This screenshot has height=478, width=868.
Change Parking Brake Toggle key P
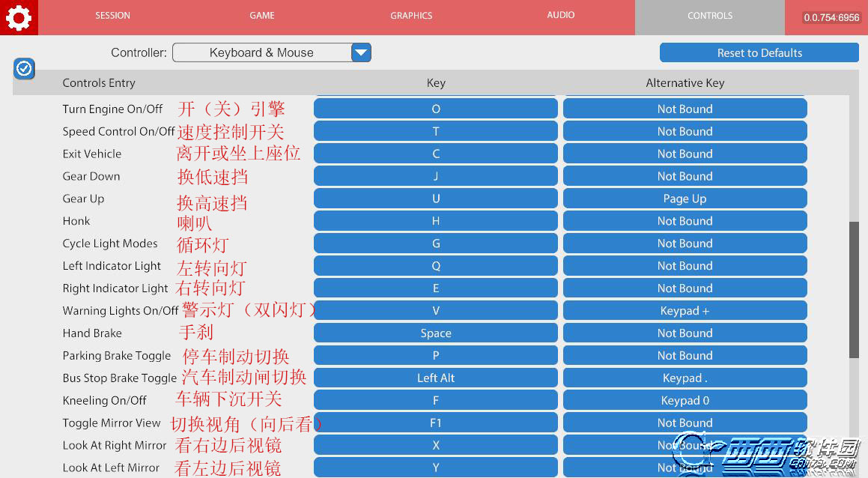coord(436,356)
